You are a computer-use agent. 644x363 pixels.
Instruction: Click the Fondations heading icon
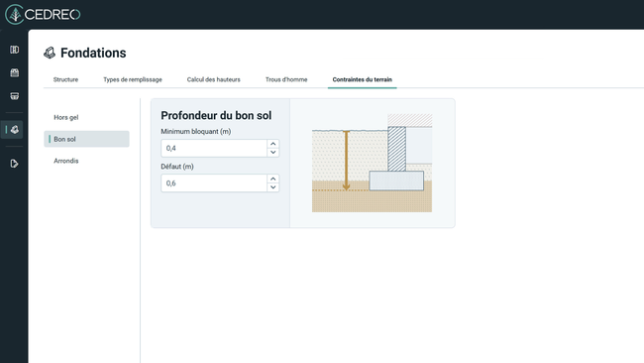(x=50, y=53)
